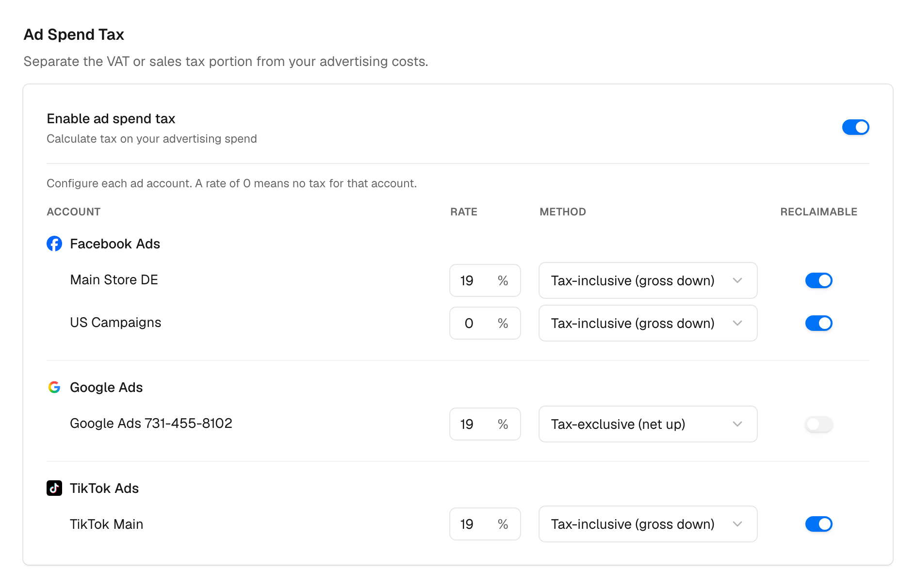Click the Main Store DE account name
Viewport: 916px width, 588px height.
[x=114, y=280]
